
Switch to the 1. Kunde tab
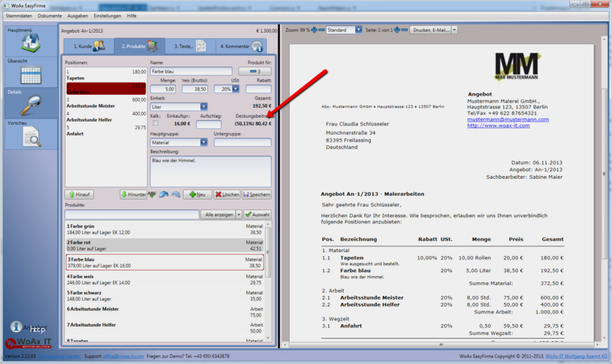coord(89,46)
